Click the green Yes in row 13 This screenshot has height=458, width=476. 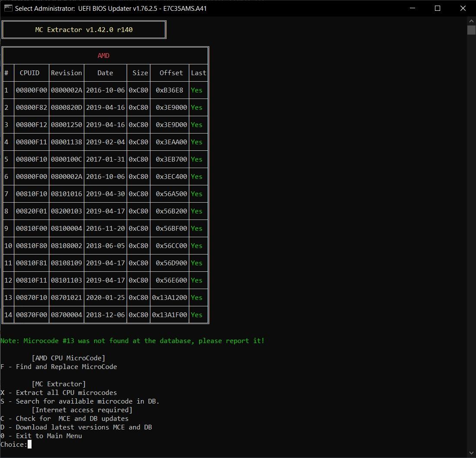[197, 298]
